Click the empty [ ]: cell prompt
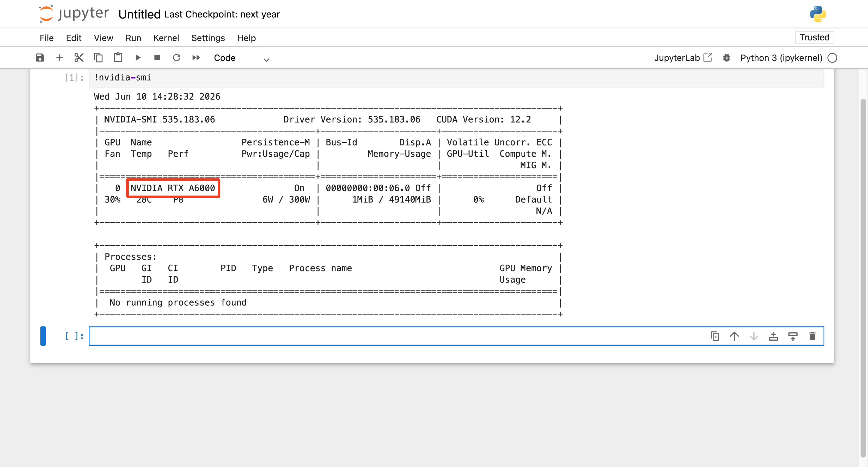 pyautogui.click(x=74, y=336)
